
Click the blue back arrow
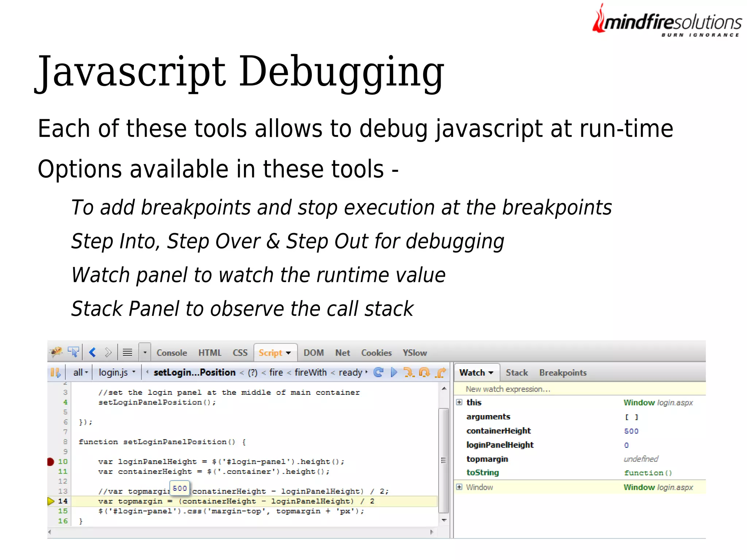pos(92,352)
